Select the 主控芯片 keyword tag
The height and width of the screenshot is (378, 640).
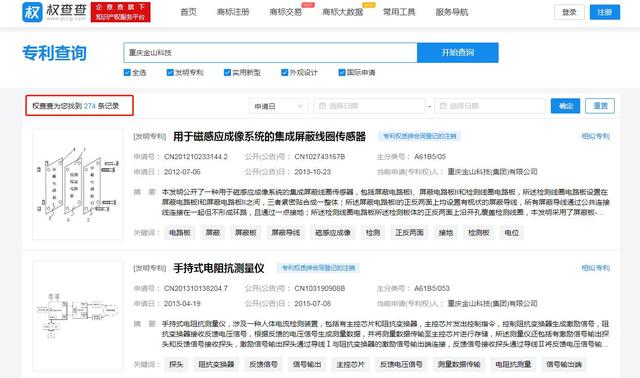350,365
